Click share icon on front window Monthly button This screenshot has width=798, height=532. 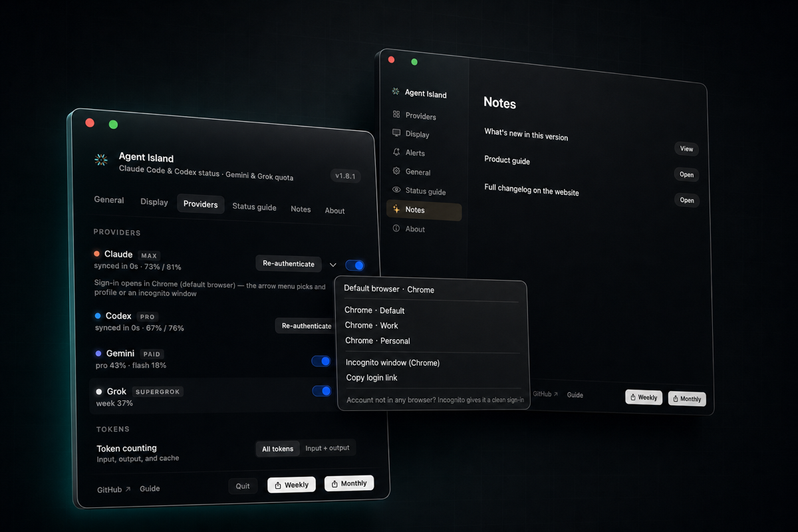tap(335, 483)
